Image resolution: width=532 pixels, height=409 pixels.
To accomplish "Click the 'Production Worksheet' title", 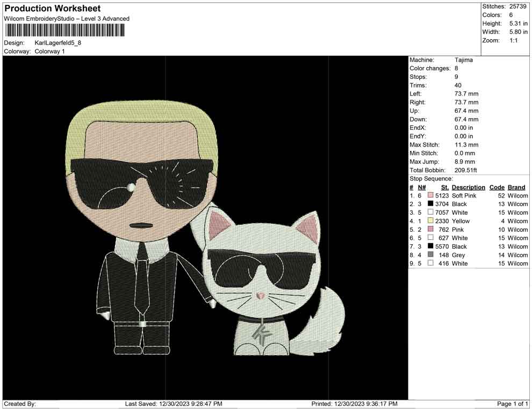I will 52,9.
